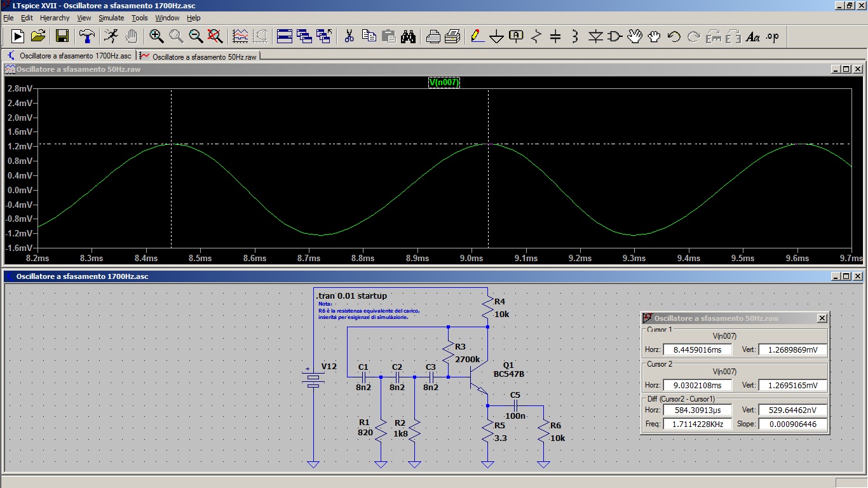This screenshot has width=868, height=488.
Task: Select the Place resistor tool
Action: (536, 37)
